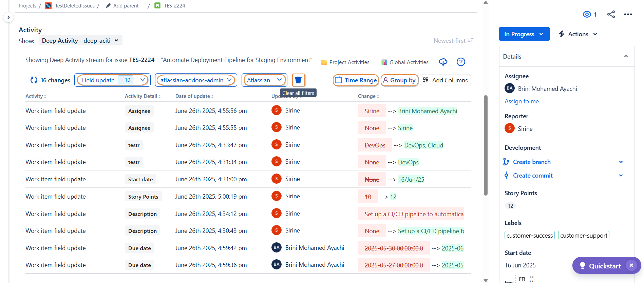Click the Add Columns button

pyautogui.click(x=445, y=80)
